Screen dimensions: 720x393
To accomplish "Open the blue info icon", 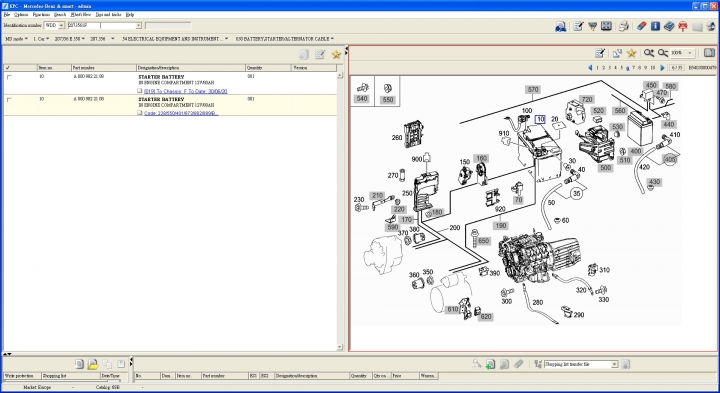I will [x=655, y=26].
